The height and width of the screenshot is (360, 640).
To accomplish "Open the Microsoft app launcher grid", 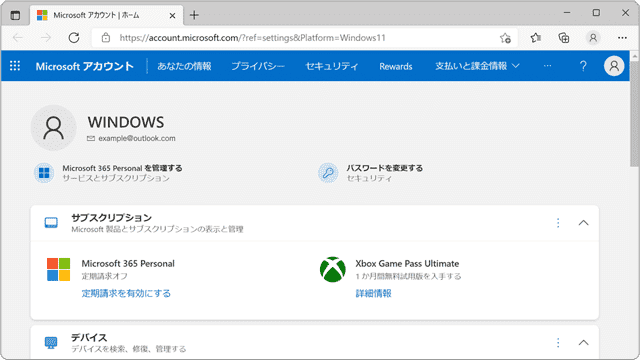I will [x=15, y=66].
